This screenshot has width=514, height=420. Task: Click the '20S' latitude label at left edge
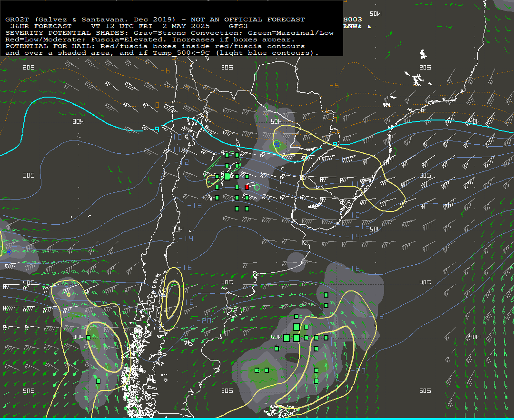pos(29,67)
